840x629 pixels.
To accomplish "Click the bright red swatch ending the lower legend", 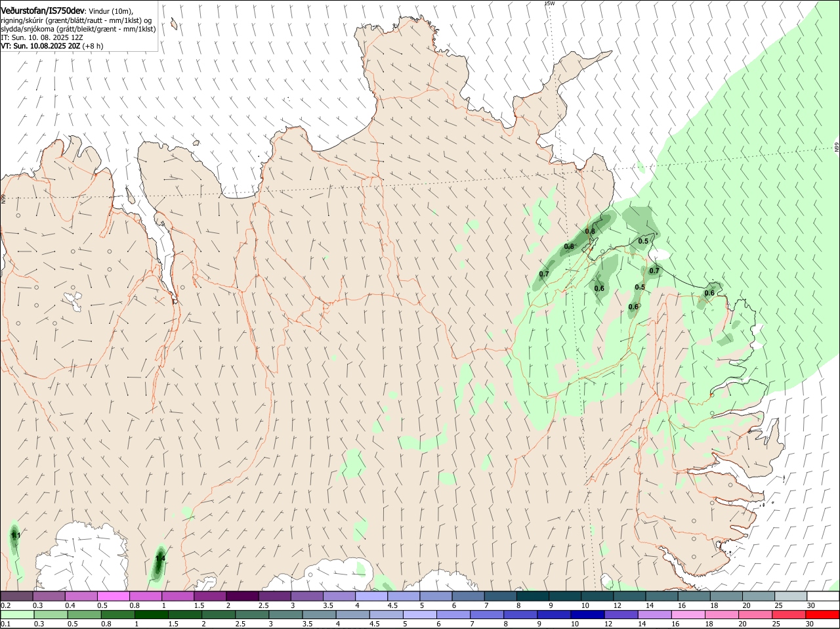I will coord(822,615).
